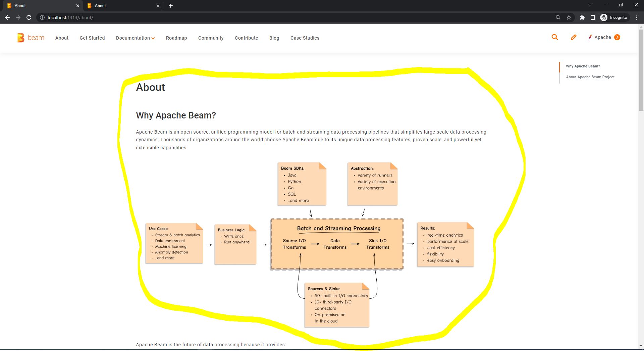Bookmark this page with the star icon
The height and width of the screenshot is (351, 644).
click(x=569, y=17)
